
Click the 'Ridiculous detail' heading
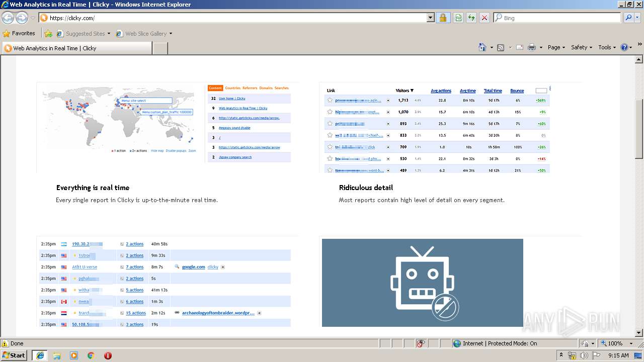point(366,188)
